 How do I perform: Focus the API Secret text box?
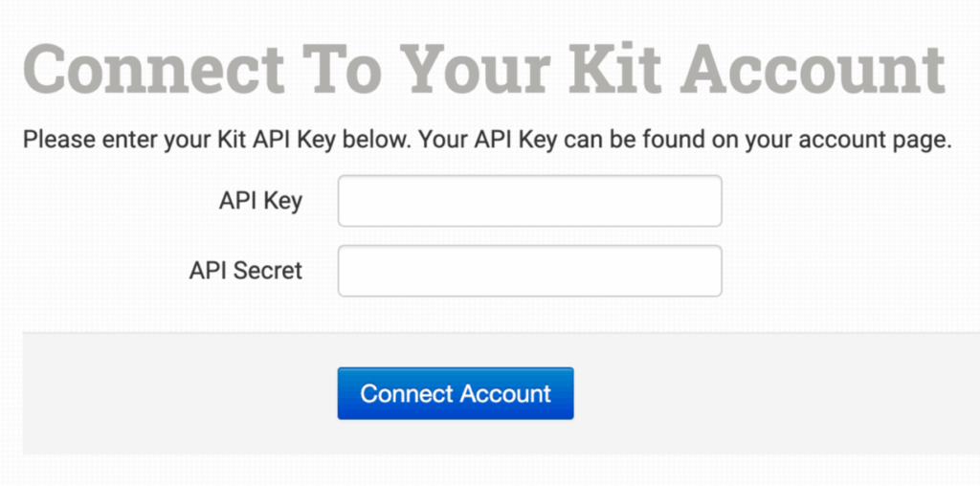pyautogui.click(x=529, y=271)
